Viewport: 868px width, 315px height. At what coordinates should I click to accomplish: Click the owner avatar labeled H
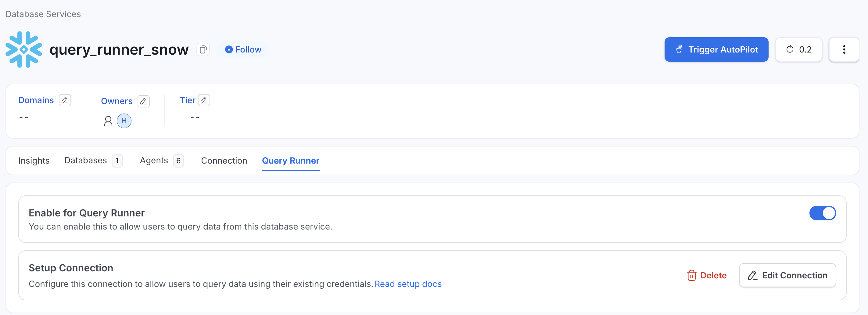coord(124,120)
